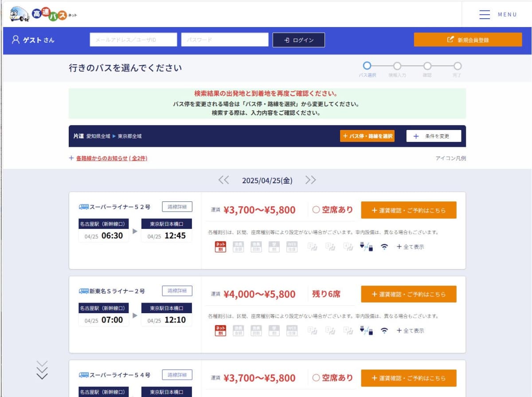Click the hamburger MENU icon
The height and width of the screenshot is (397, 532).
tap(485, 14)
